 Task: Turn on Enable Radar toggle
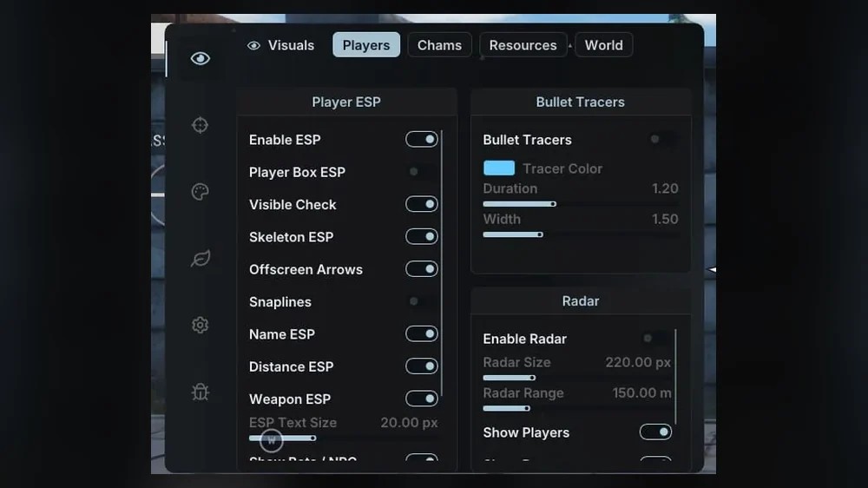pyautogui.click(x=654, y=338)
